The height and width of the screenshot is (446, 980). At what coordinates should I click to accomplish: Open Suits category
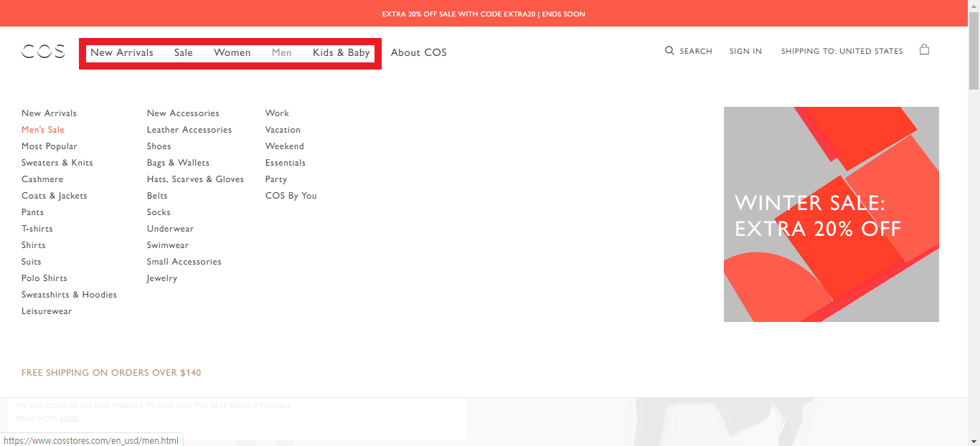tap(32, 262)
